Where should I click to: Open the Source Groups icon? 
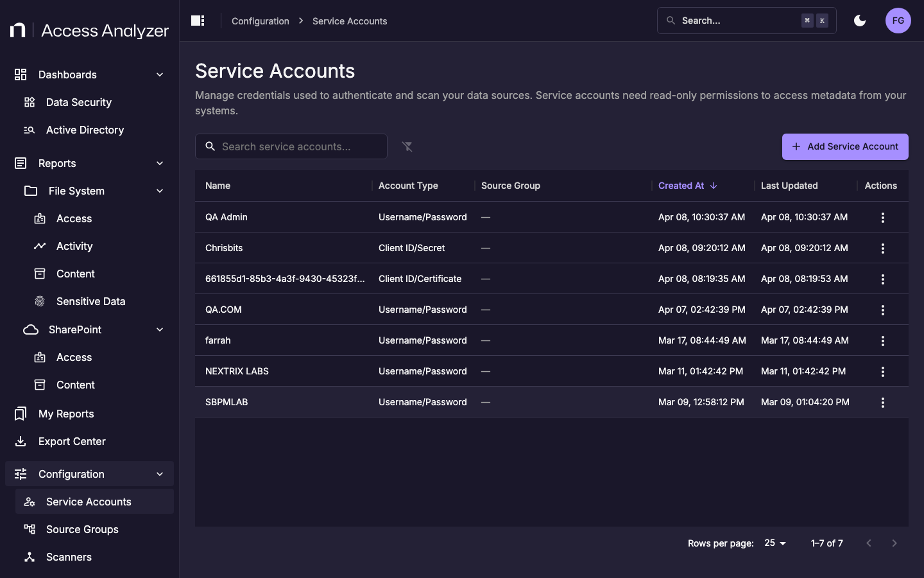pyautogui.click(x=30, y=529)
